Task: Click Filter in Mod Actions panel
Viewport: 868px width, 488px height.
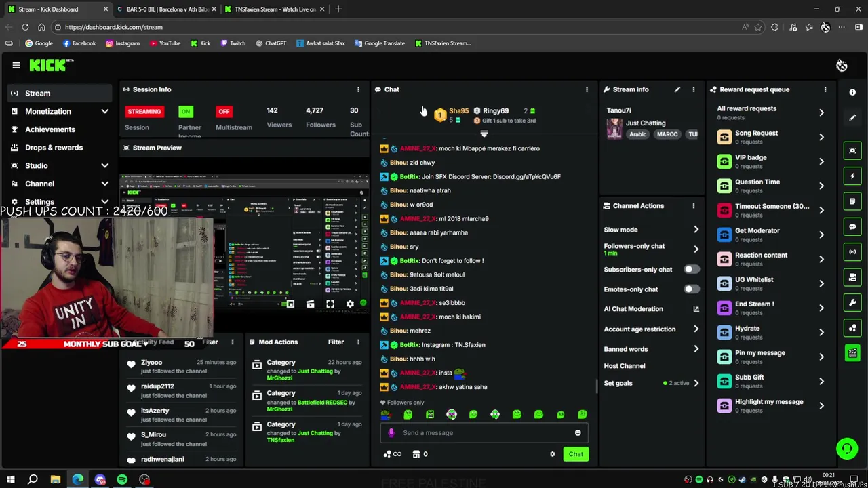Action: (x=336, y=342)
